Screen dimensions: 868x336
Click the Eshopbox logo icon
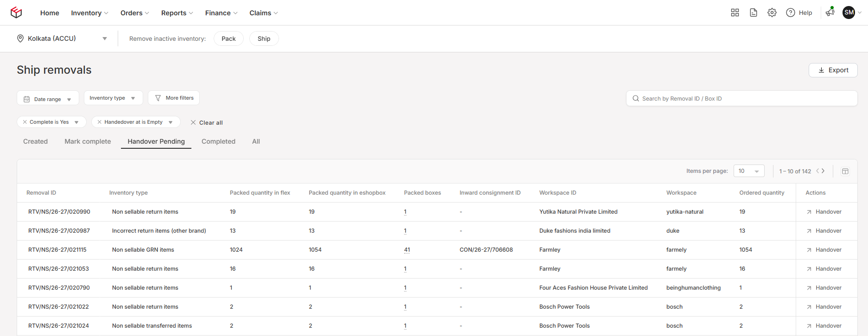tap(16, 13)
